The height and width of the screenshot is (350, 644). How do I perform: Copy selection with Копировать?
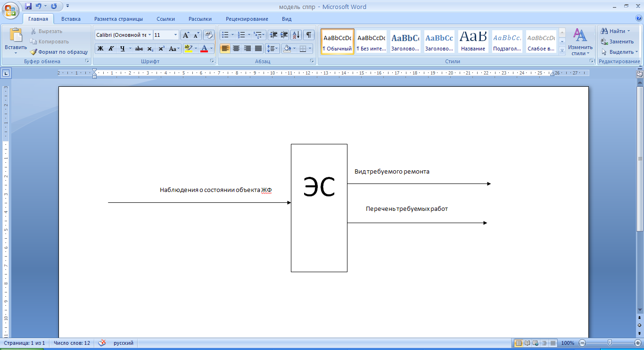click(50, 42)
